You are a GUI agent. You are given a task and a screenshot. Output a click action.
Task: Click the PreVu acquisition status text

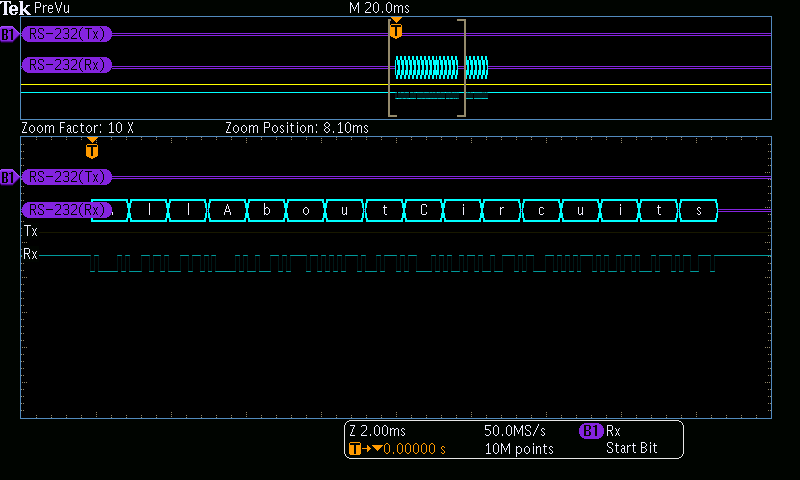(x=52, y=8)
